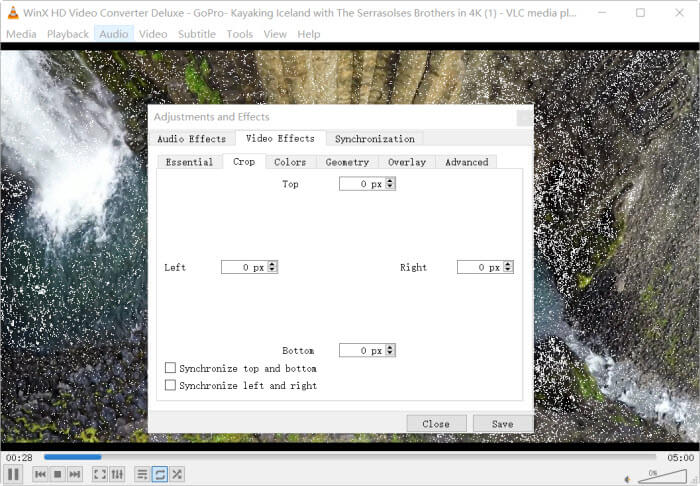Click the Left crop value field
This screenshot has height=486, width=700.
coord(245,267)
